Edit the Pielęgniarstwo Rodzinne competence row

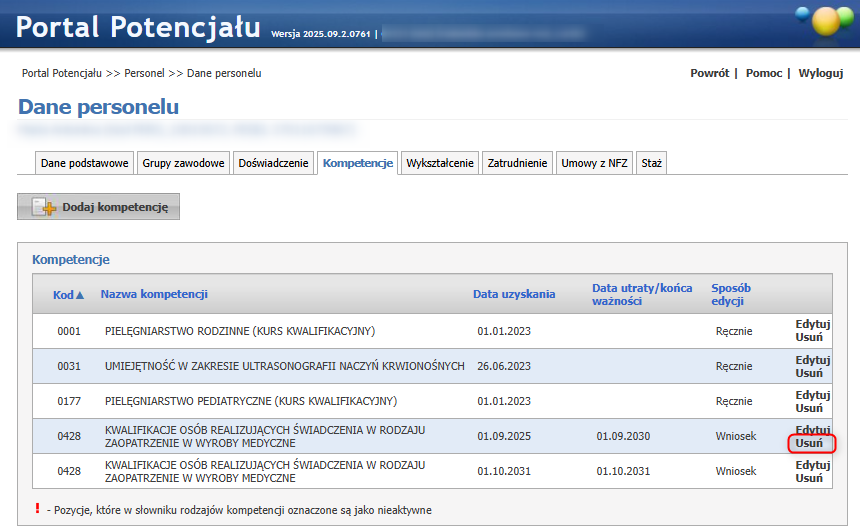(x=813, y=324)
